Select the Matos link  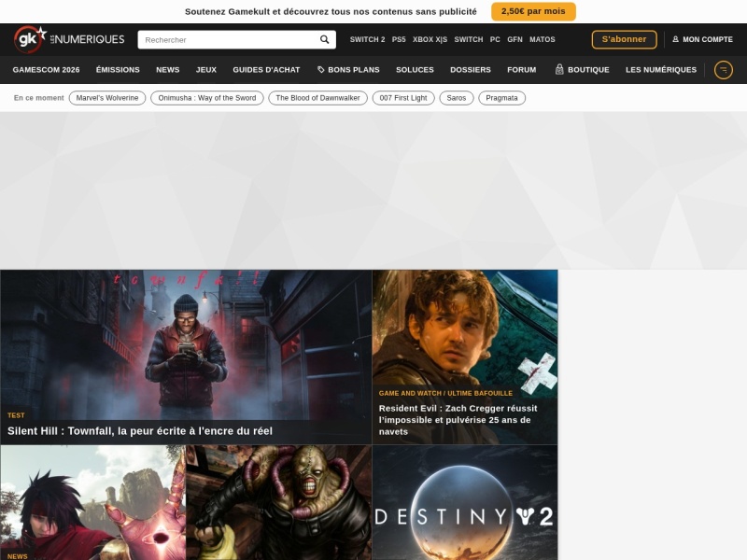coord(543,39)
